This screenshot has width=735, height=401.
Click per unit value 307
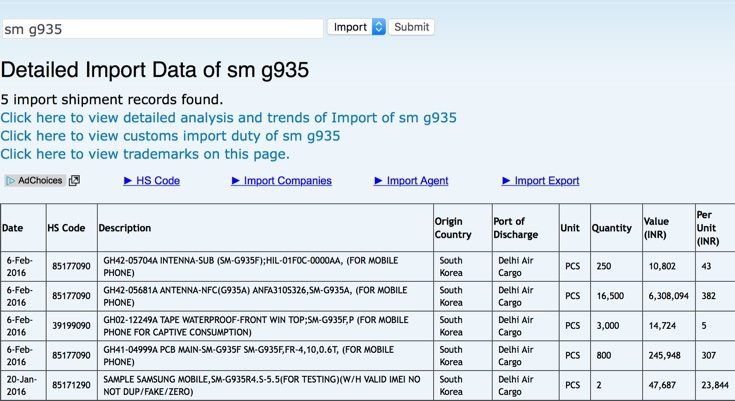tap(709, 356)
